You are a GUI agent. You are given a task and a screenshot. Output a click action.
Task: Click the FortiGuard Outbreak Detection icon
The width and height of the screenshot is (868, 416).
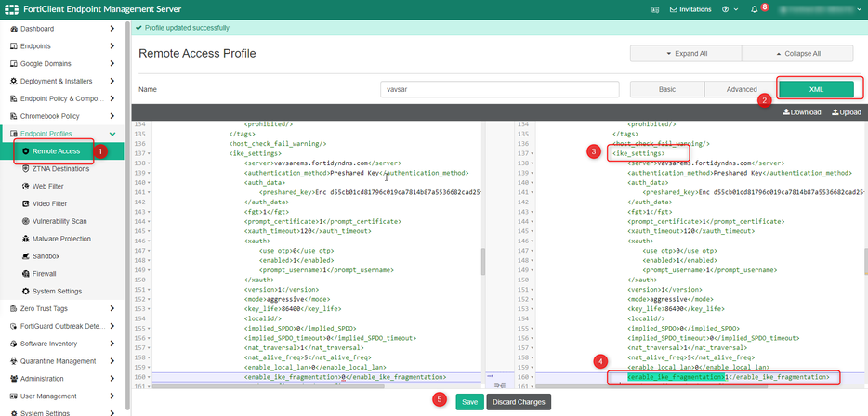pyautogui.click(x=14, y=326)
